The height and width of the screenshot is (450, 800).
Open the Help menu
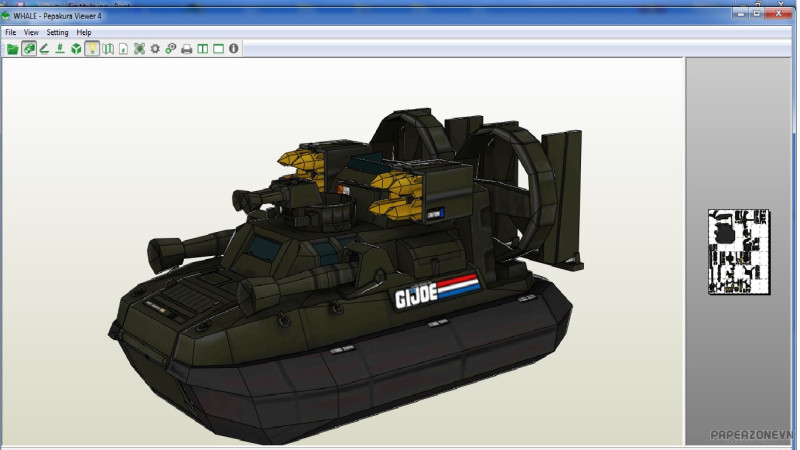click(x=84, y=32)
